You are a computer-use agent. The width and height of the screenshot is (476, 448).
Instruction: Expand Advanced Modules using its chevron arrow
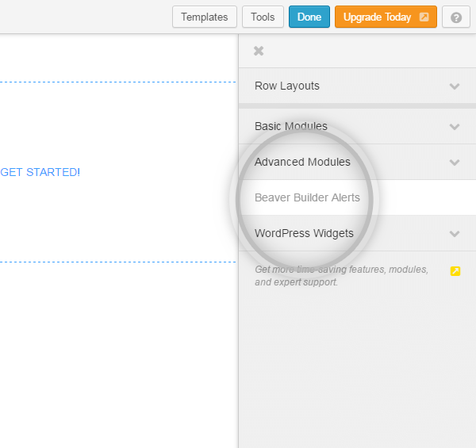click(455, 163)
